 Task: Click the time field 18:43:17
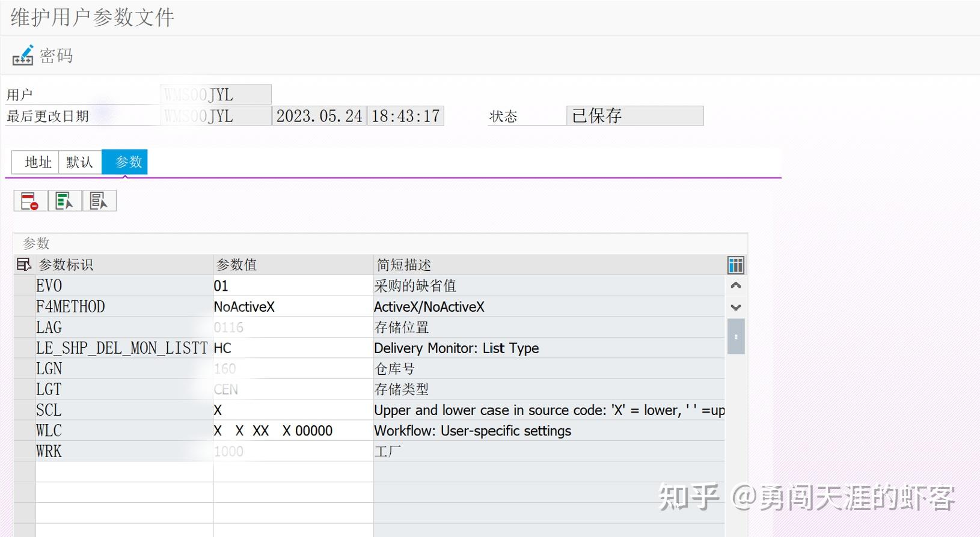coord(406,115)
